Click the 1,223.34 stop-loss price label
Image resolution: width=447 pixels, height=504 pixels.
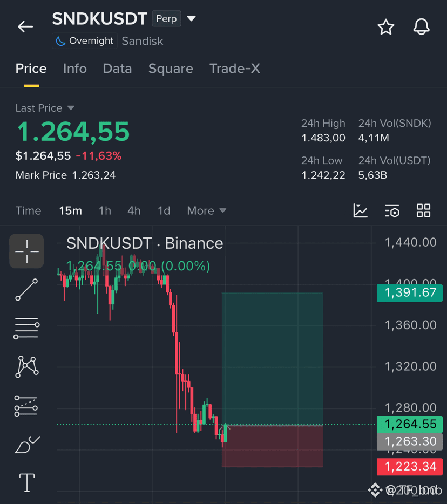coord(410,466)
